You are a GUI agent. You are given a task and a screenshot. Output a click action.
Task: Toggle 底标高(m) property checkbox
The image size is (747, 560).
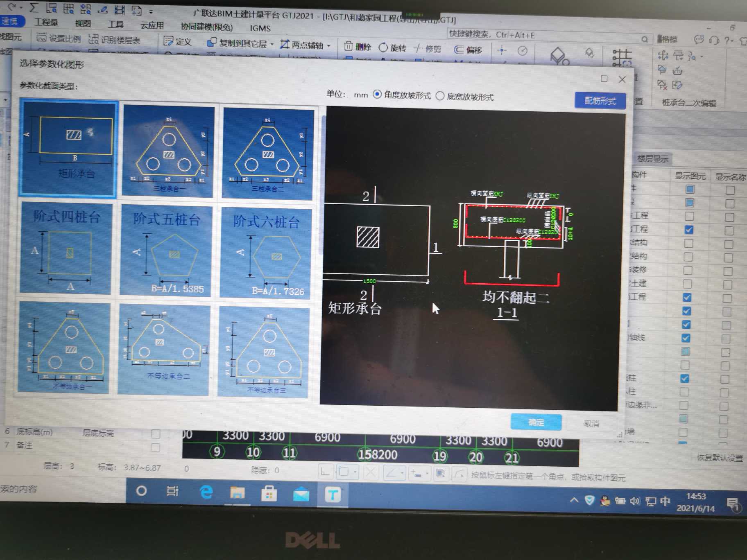point(156,434)
